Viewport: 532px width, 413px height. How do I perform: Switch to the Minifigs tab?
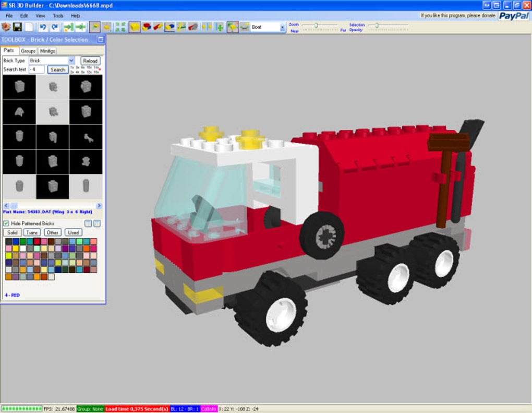[x=47, y=51]
